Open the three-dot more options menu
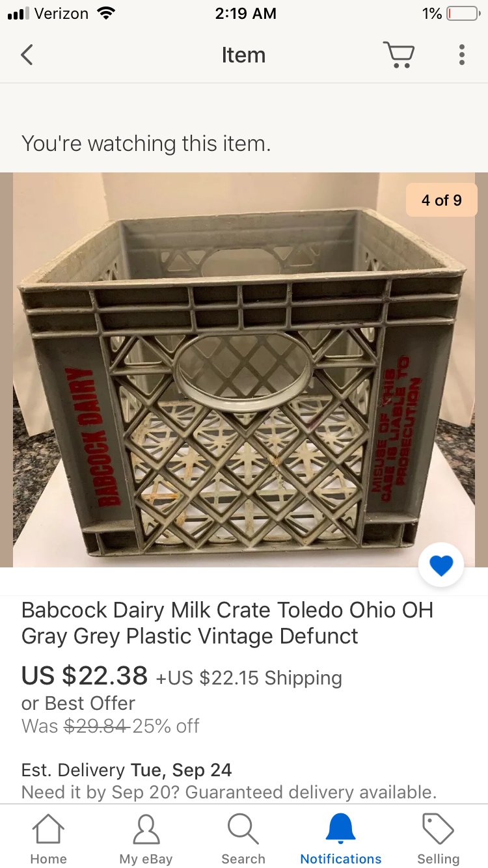Screen dimensions: 488x868 point(461,55)
